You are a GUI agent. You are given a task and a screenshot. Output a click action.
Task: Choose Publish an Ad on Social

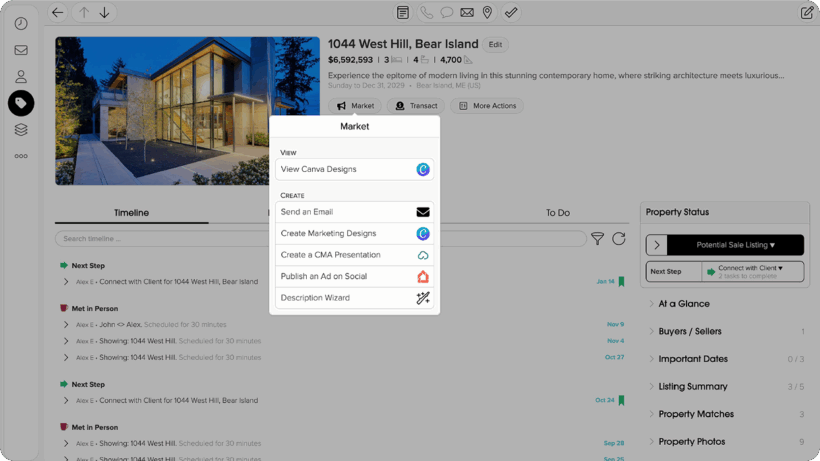[x=355, y=276]
